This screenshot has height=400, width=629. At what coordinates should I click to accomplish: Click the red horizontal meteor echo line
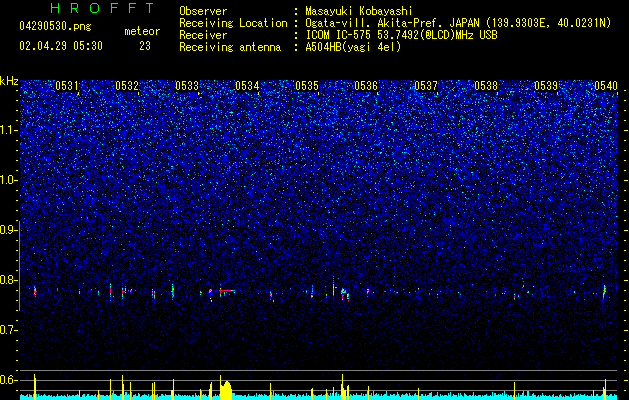pyautogui.click(x=228, y=290)
